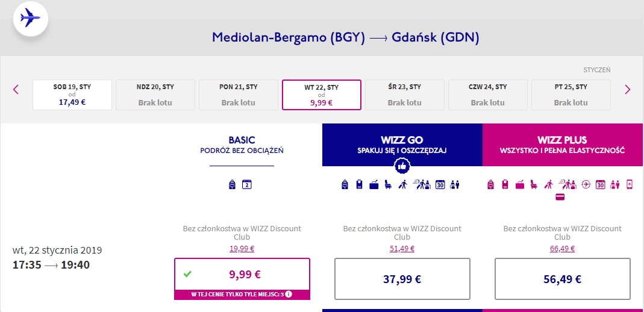Click the WIZZ Plus mobile phone icon
Image resolution: width=644 pixels, height=312 pixels.
coord(630,185)
